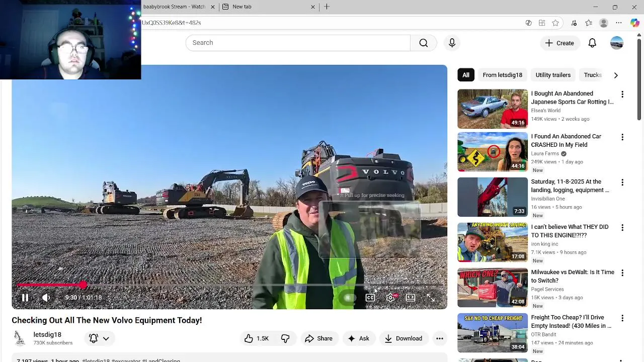Pause the video with the pause button
Image resolution: width=644 pixels, height=362 pixels.
tap(25, 298)
